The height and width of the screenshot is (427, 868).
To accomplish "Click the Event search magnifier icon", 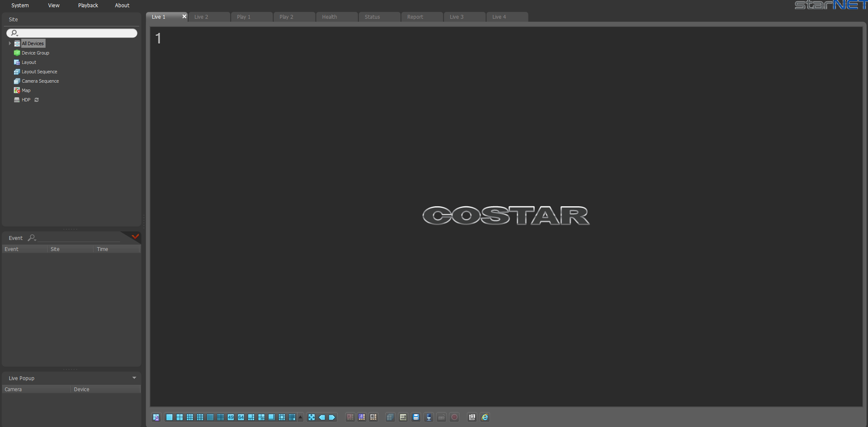I will (x=32, y=238).
